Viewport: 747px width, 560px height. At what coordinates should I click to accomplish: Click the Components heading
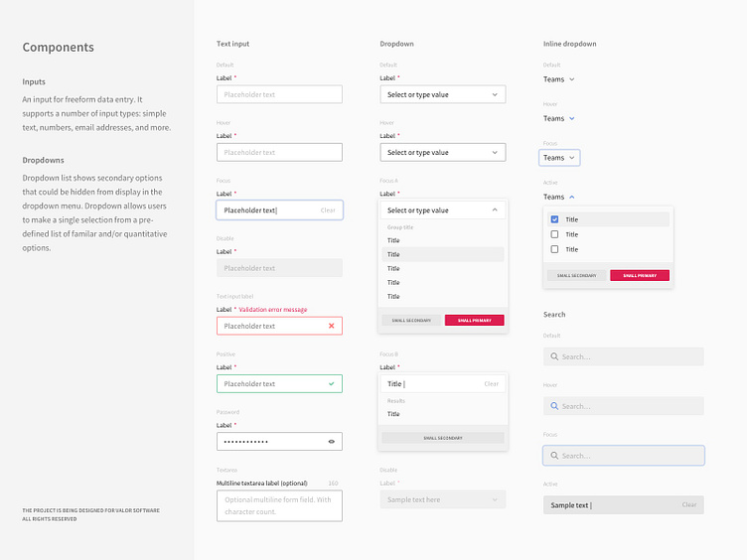[x=59, y=47]
